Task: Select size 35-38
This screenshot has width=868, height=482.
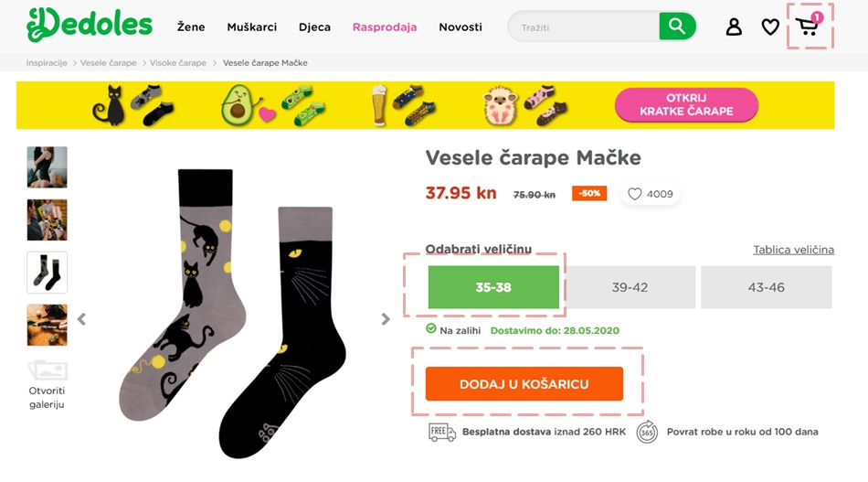Action: click(x=493, y=287)
